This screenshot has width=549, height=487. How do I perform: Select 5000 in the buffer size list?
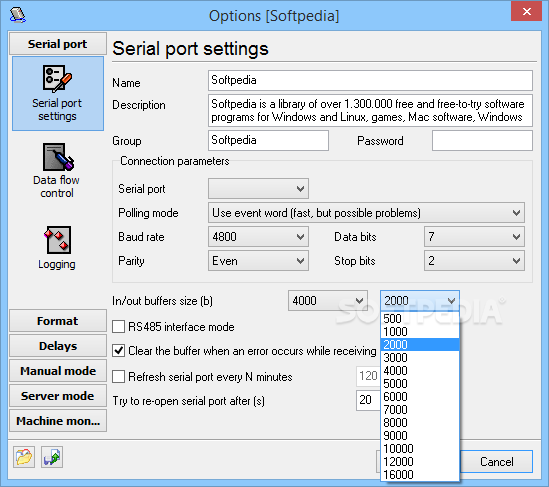(x=420, y=383)
